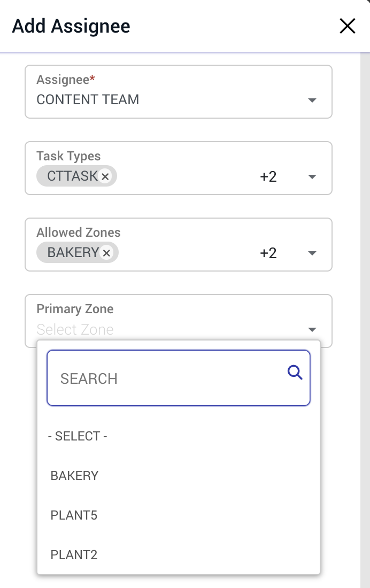Show +2 more Task Types
Image resolution: width=370 pixels, height=588 pixels.
point(268,176)
